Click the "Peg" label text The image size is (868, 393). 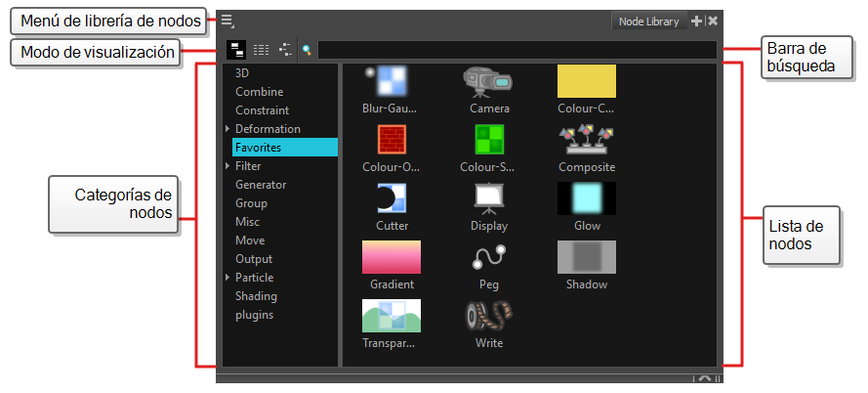tap(489, 284)
